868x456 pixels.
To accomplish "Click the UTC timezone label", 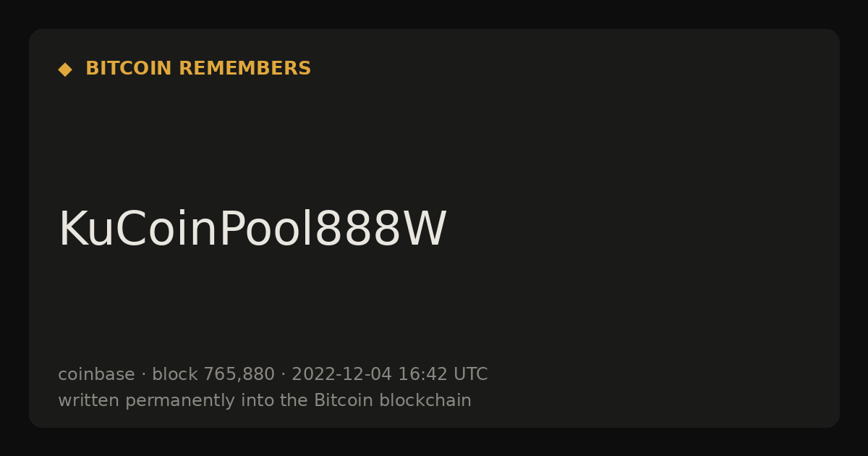I will coord(471,374).
